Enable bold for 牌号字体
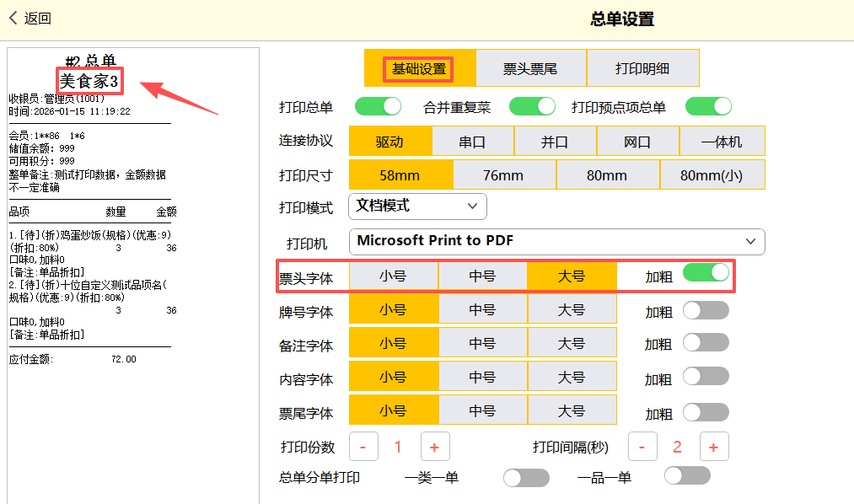 (x=706, y=311)
